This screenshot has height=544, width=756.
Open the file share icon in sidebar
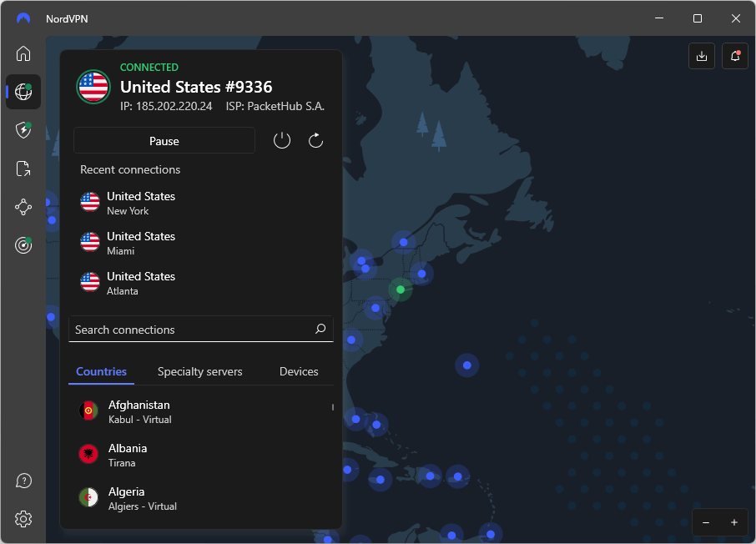pos(23,169)
